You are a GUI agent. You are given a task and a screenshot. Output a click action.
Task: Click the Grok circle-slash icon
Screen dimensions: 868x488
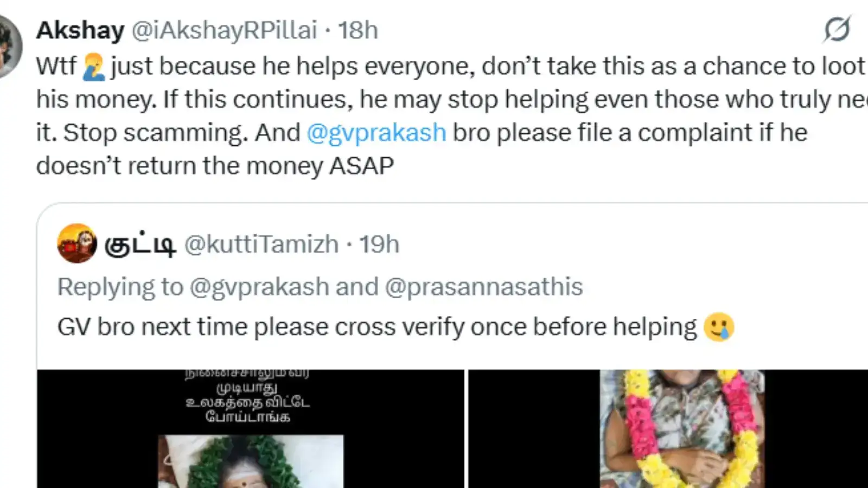837,29
